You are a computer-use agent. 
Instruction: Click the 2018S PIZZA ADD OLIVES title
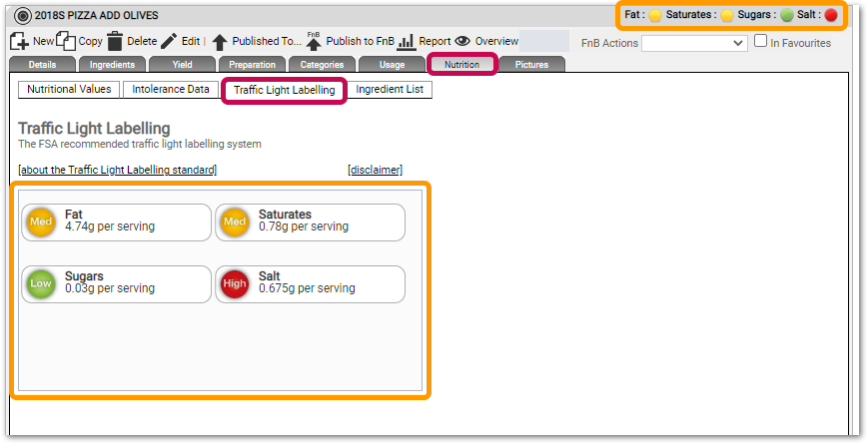coord(96,16)
